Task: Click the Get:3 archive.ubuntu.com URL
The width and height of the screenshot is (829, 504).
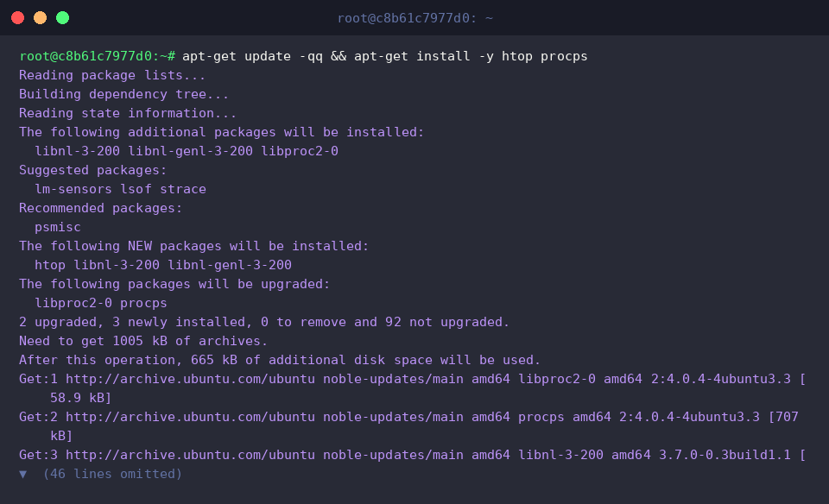Action: point(190,456)
